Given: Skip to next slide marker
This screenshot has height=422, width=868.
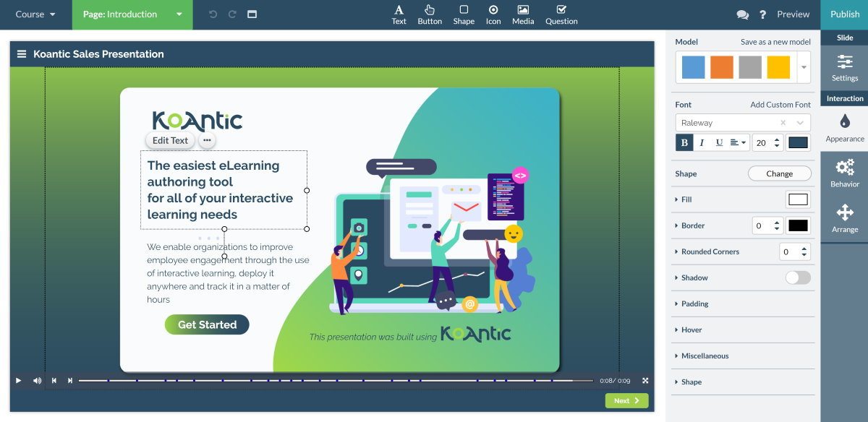Looking at the screenshot, I should (70, 381).
